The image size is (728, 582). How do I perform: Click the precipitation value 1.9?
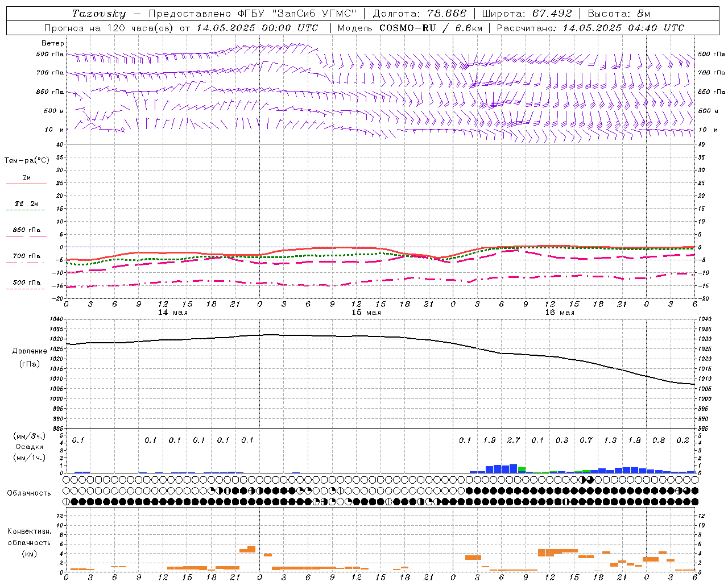click(x=489, y=440)
